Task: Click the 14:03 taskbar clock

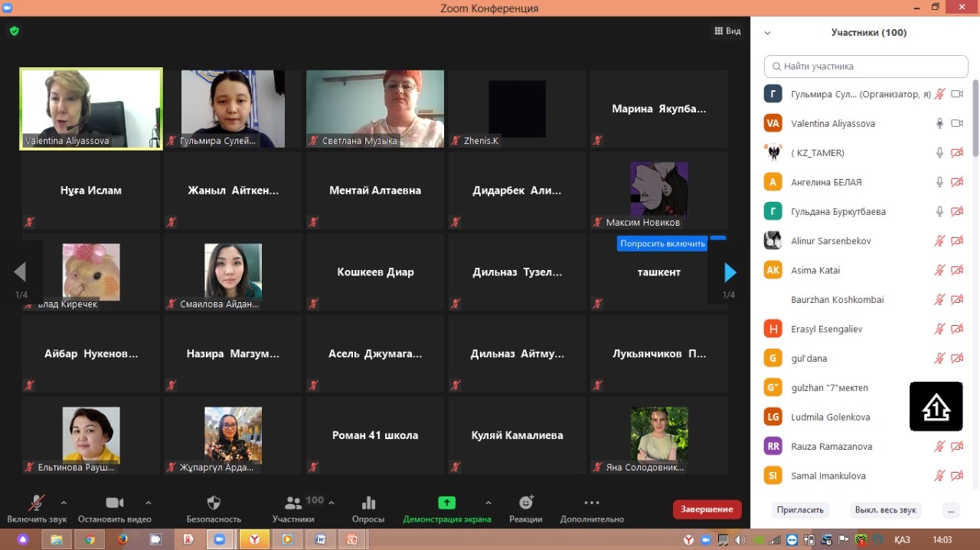Action: point(942,540)
